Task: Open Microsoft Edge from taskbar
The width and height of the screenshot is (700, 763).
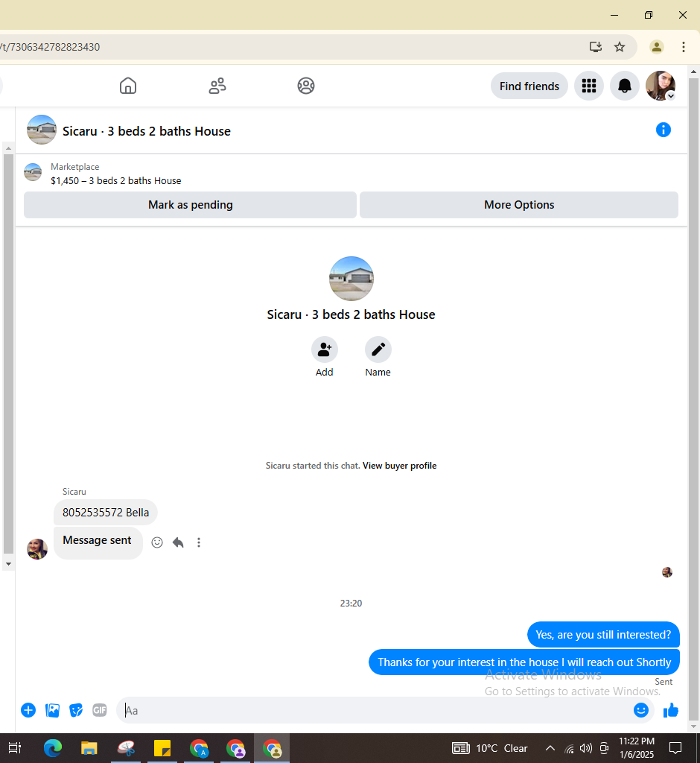Action: [53, 748]
